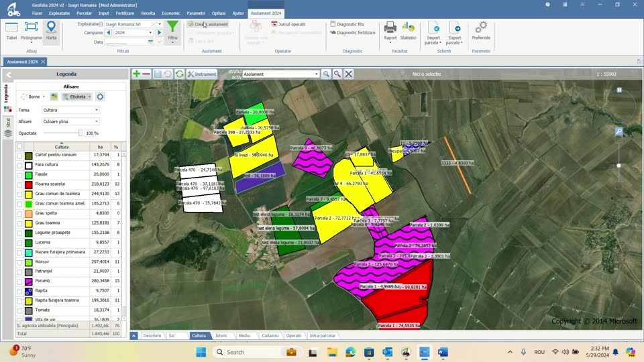Viewport: 644px width, 362px height.
Task: Switch to Tabel display view
Action: [x=11, y=32]
